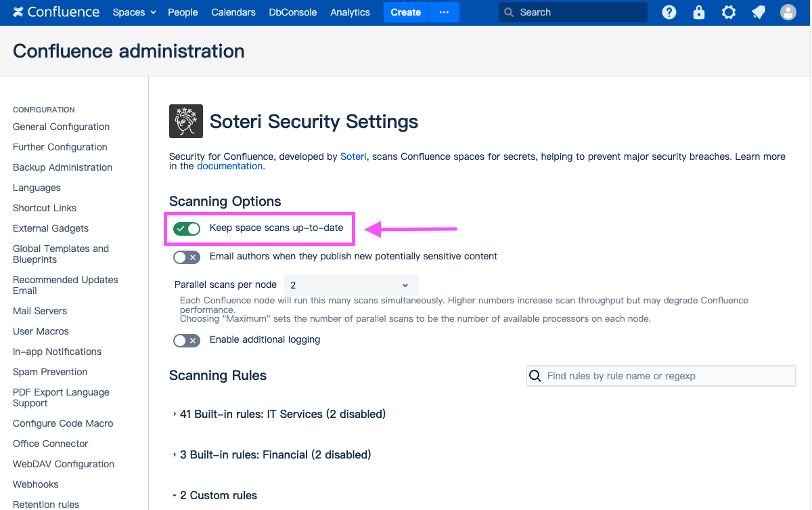The height and width of the screenshot is (510, 812).
Task: Open Parallel scans per node dropdown
Action: coord(351,285)
